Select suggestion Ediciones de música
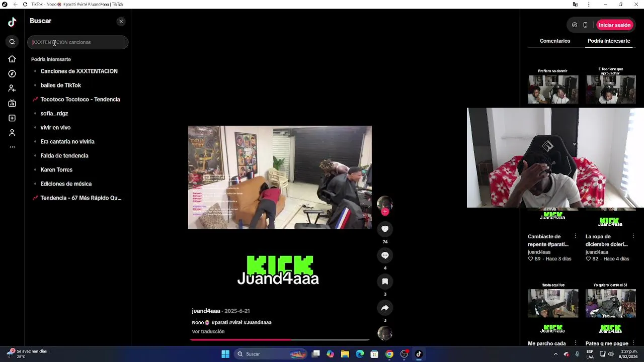 pyautogui.click(x=66, y=184)
